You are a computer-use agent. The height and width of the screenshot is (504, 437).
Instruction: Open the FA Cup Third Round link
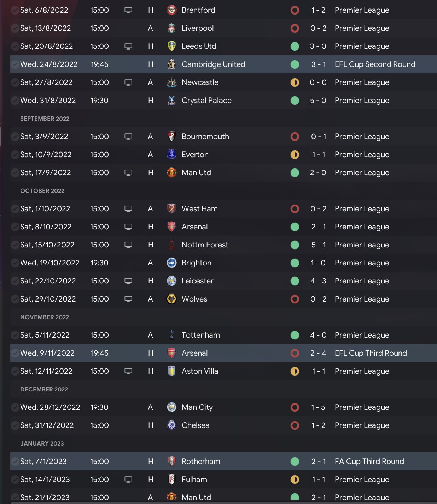click(x=369, y=462)
